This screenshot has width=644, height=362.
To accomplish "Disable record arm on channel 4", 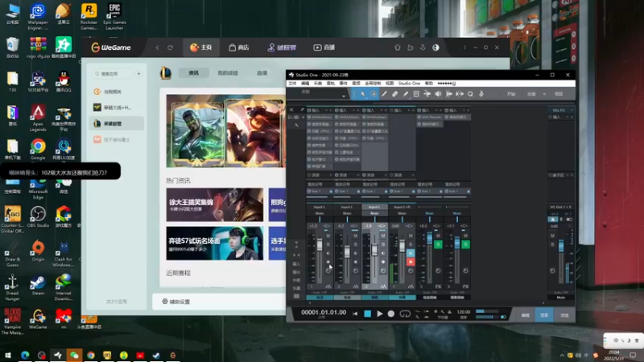I will (411, 262).
